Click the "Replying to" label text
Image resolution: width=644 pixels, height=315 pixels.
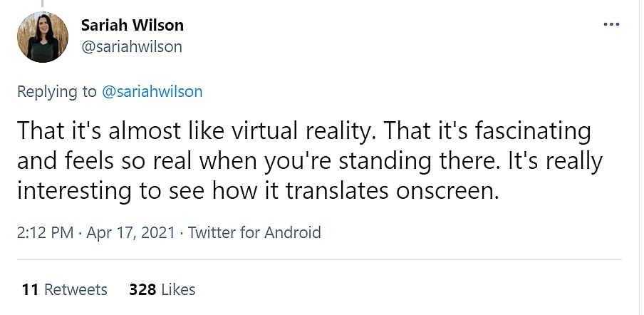click(58, 91)
